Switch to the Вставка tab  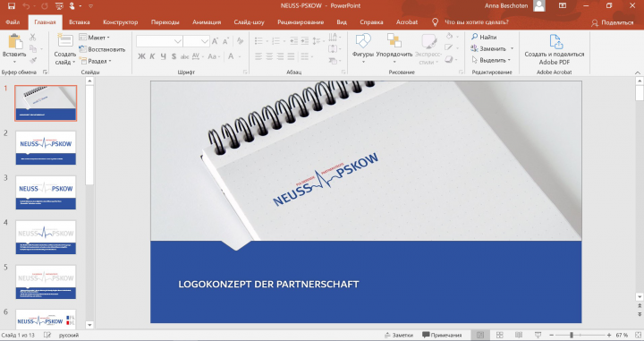point(80,22)
